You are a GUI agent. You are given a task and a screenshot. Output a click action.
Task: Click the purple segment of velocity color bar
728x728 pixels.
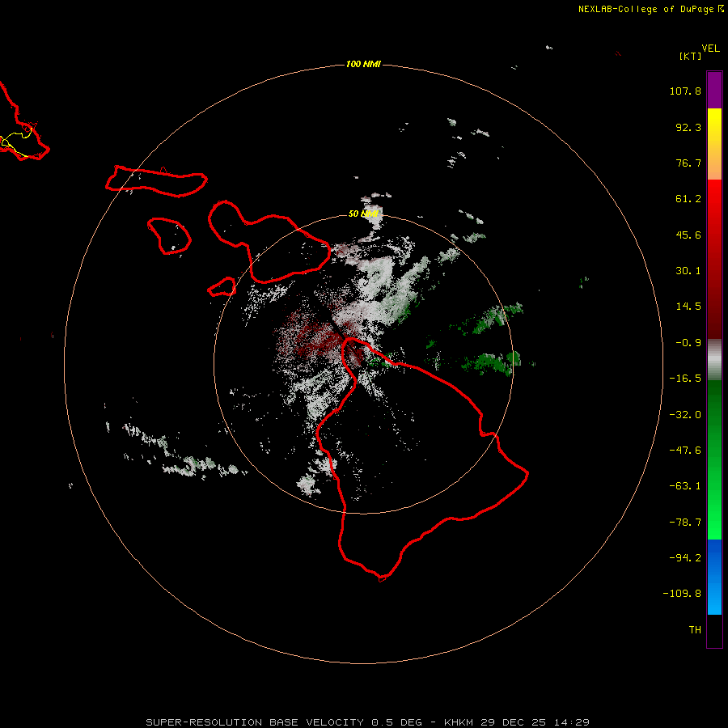click(x=714, y=90)
